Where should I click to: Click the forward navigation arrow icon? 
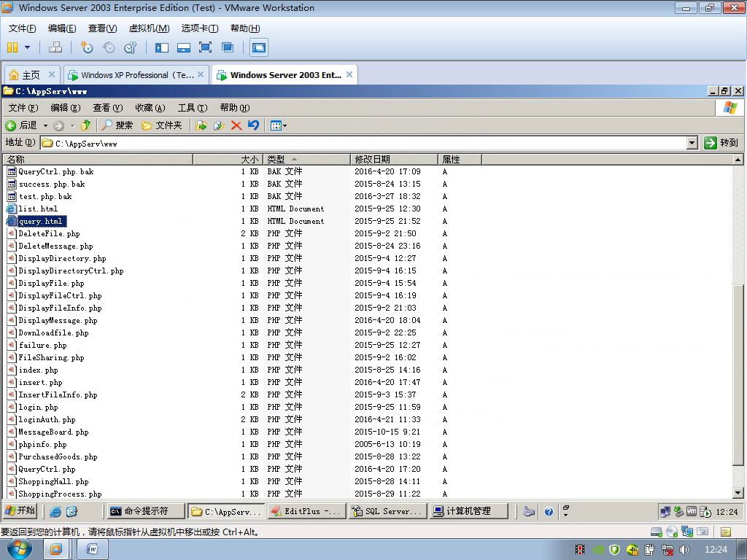click(x=58, y=125)
